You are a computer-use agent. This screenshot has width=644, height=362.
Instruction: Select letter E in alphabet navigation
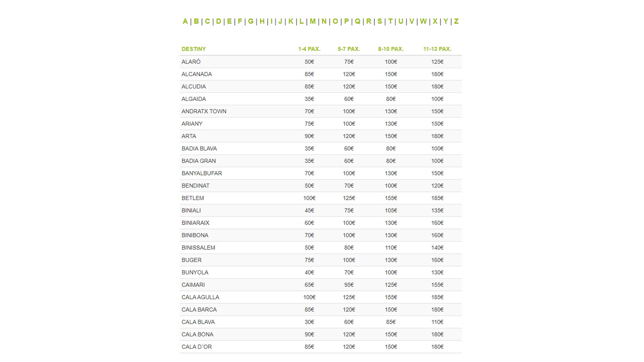click(x=229, y=21)
